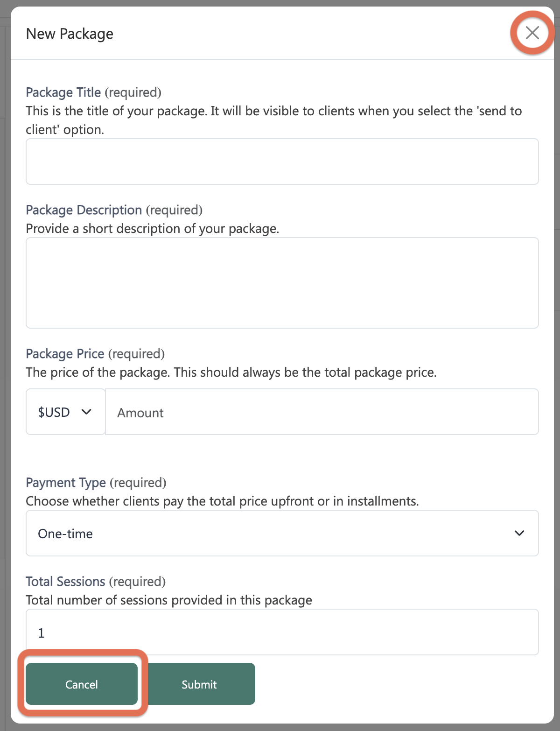Click the New Package dialog heading

pos(70,34)
